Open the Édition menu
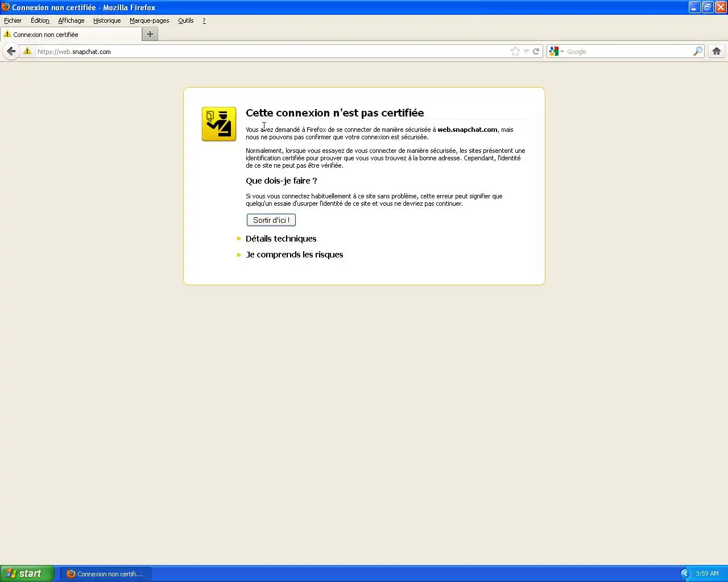The image size is (728, 582). pyautogui.click(x=40, y=20)
